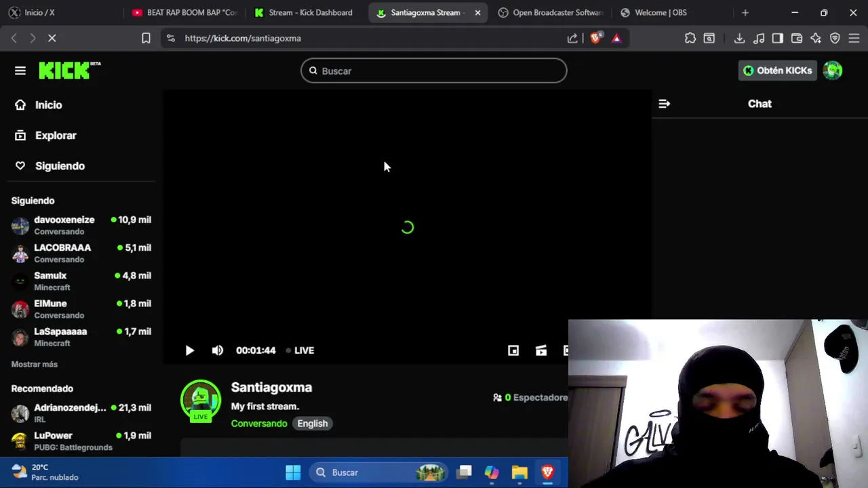Switch to Open Broadcaster Software tab
Screen dimensions: 868x488
tap(551, 12)
